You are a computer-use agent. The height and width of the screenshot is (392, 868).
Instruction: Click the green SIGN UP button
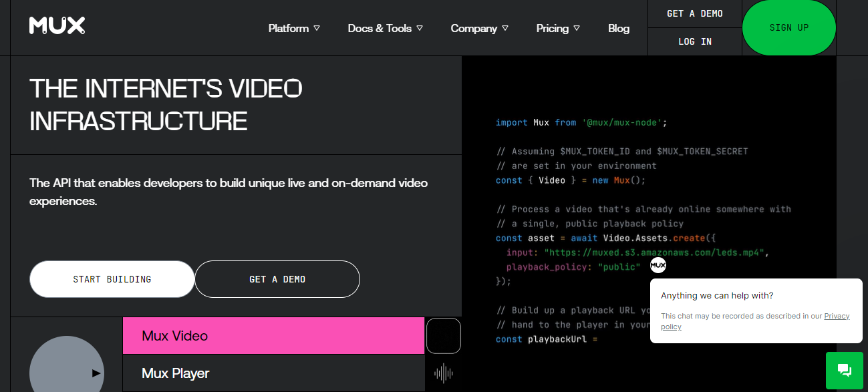pyautogui.click(x=788, y=27)
